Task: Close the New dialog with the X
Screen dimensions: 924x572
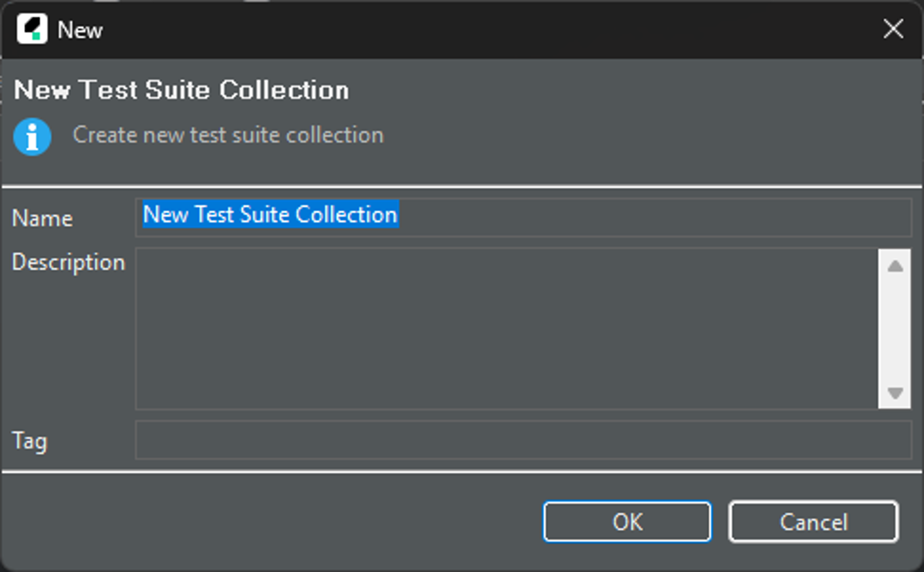Action: tap(893, 29)
